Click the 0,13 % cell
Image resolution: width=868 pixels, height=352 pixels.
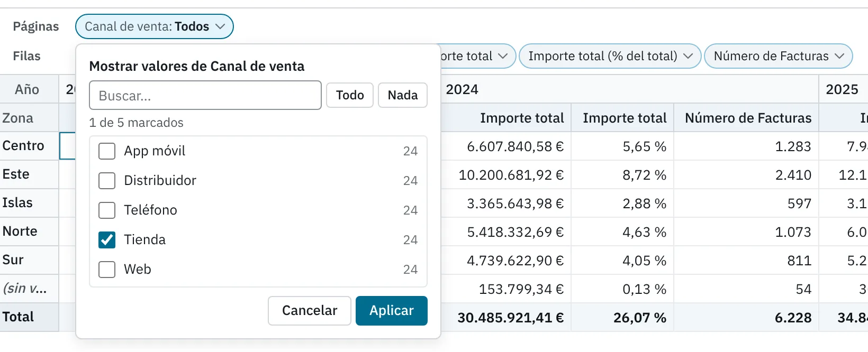(622, 289)
